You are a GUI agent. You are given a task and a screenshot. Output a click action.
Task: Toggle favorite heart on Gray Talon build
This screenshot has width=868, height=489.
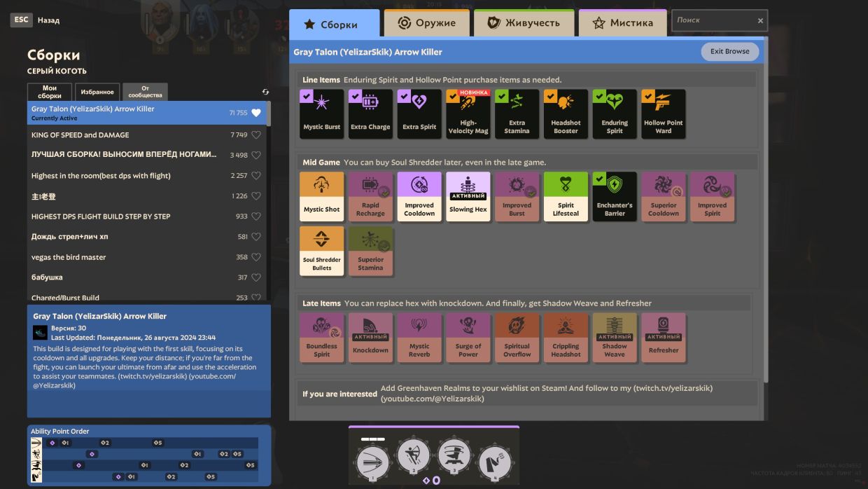click(256, 113)
